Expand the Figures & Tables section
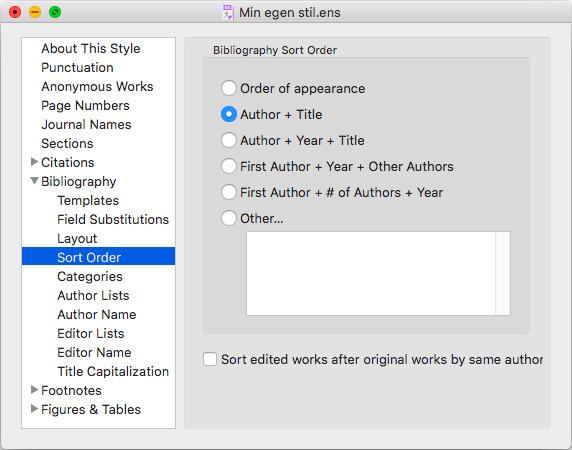572x450 pixels. pos(34,408)
